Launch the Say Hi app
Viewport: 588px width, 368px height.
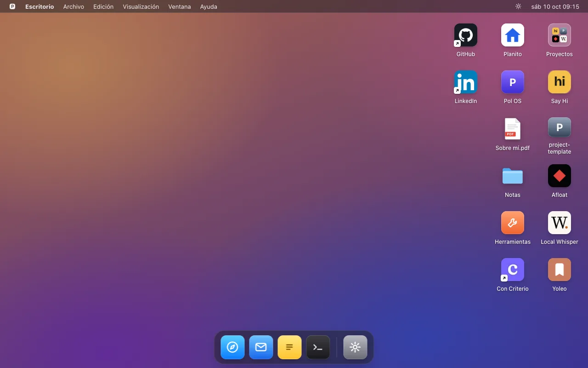(x=560, y=82)
